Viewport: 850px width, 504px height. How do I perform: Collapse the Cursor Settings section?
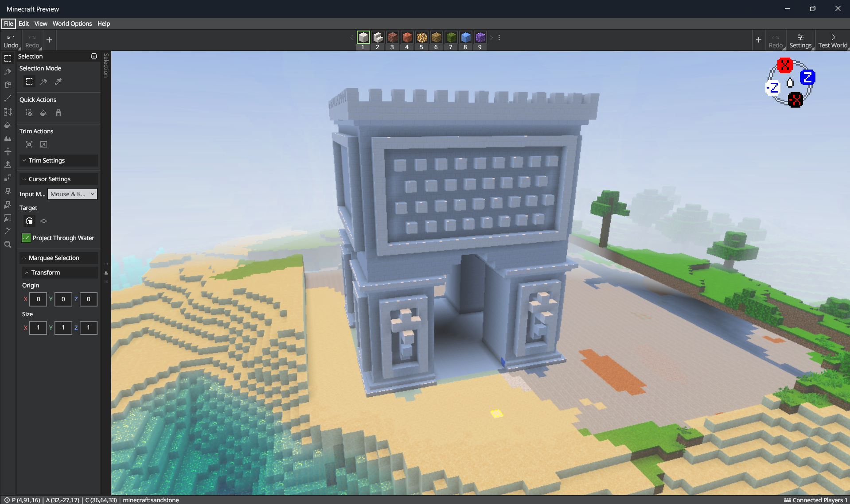pos(58,179)
